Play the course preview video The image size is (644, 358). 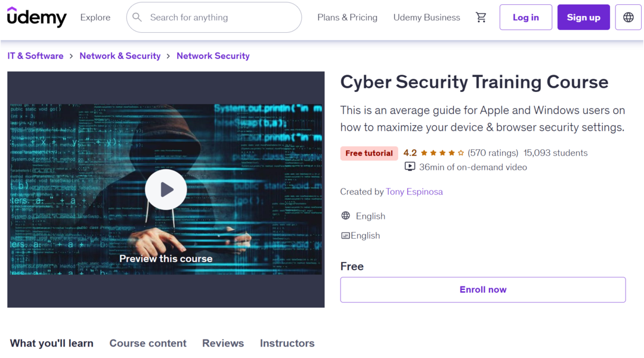click(166, 190)
